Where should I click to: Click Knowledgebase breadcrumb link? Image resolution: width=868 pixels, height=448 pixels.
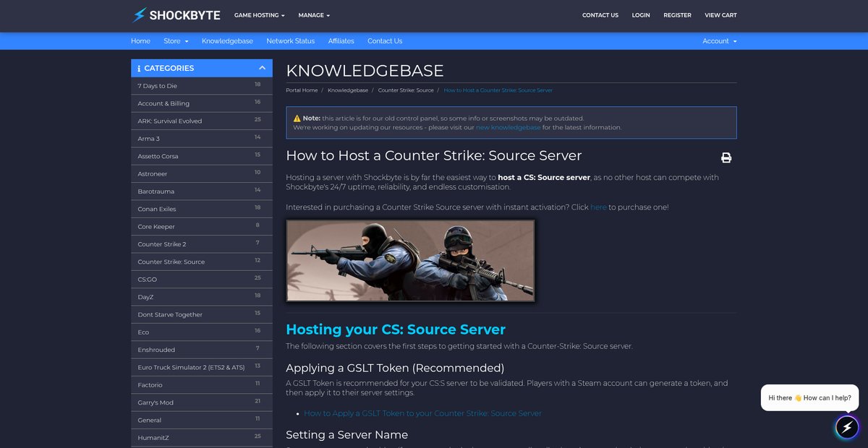point(348,90)
